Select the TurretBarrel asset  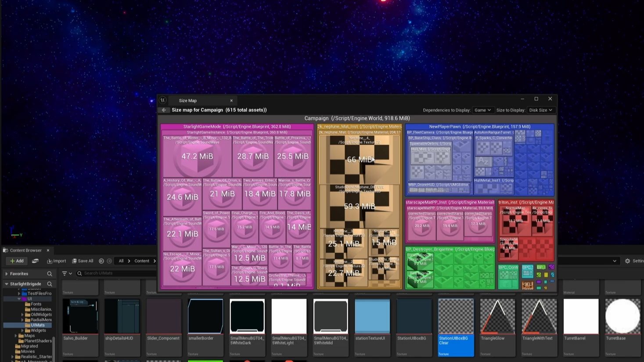pos(581,327)
